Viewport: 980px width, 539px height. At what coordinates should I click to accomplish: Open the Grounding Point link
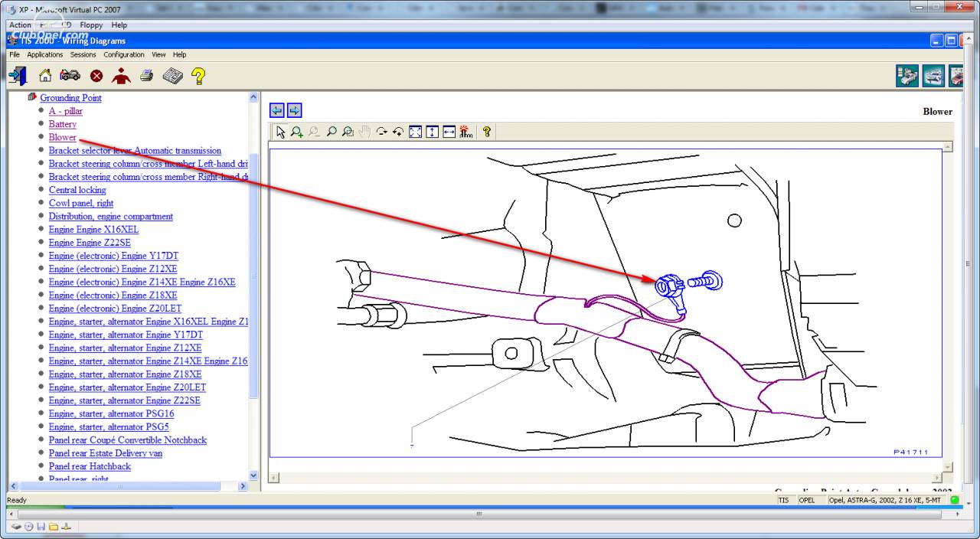point(70,98)
